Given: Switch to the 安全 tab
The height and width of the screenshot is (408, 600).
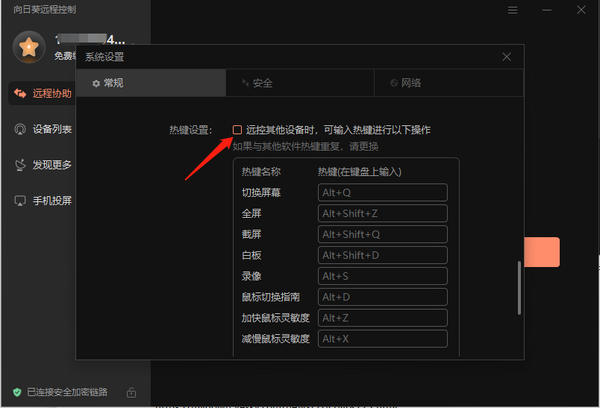Looking at the screenshot, I should pos(300,83).
